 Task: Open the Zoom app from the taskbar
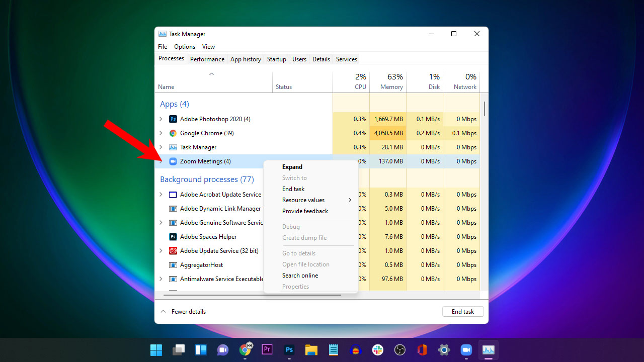coord(466,349)
